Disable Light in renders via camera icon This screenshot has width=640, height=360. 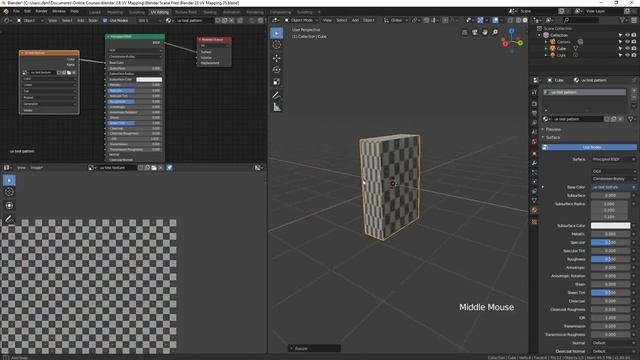634,55
